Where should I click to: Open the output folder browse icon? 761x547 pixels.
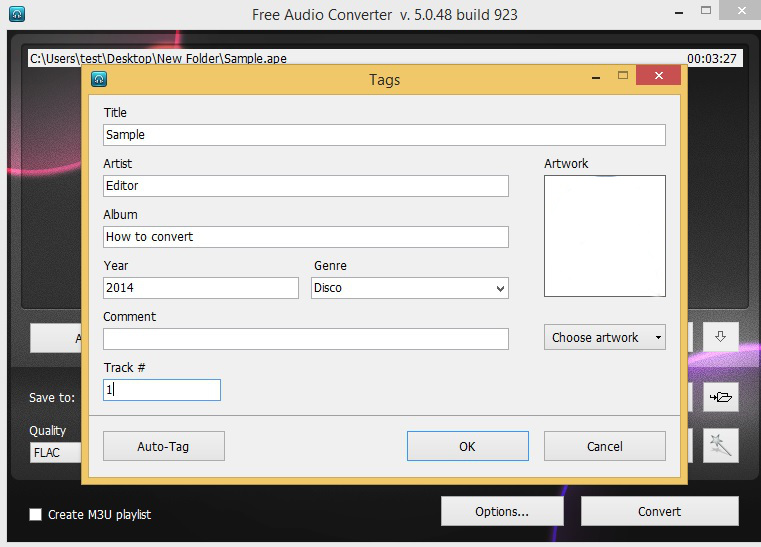coord(721,397)
